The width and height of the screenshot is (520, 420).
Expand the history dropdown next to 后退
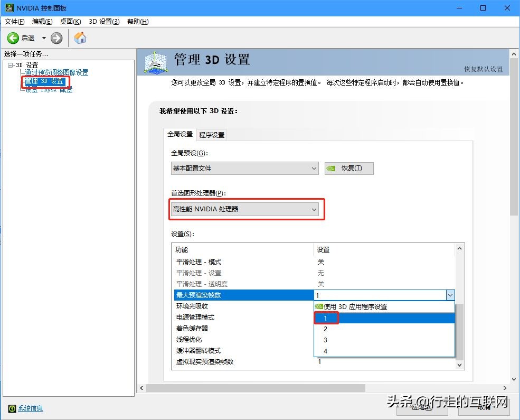[43, 38]
